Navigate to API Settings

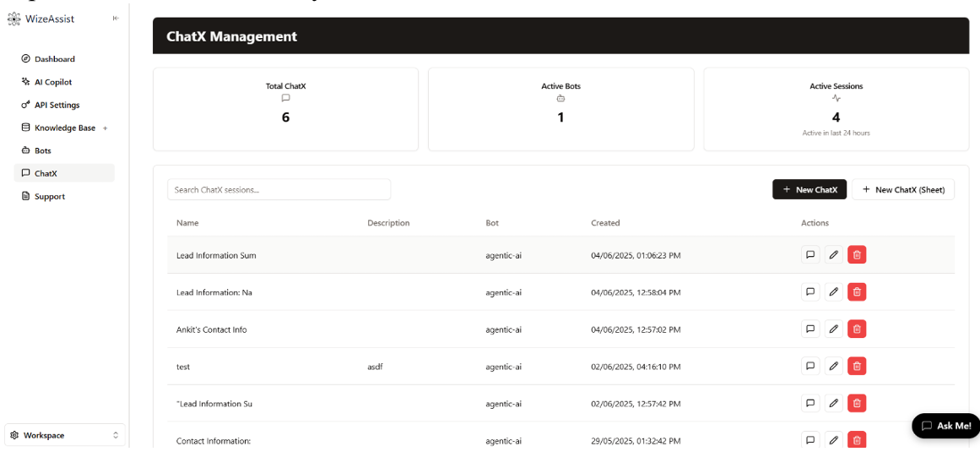(x=57, y=105)
